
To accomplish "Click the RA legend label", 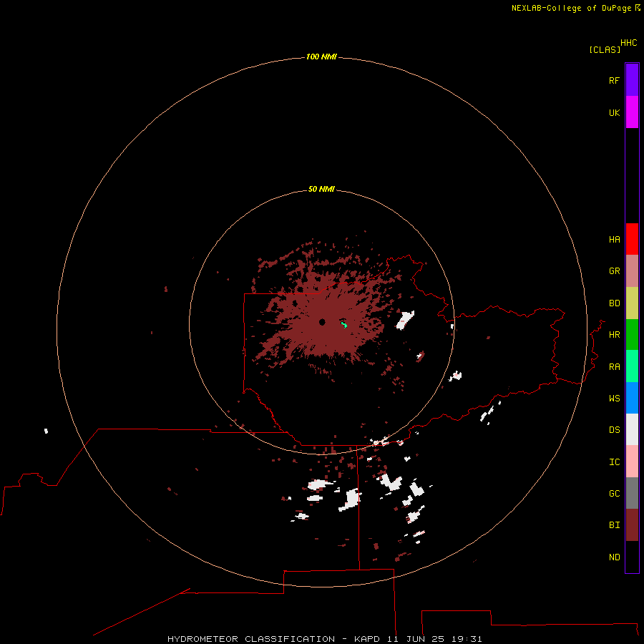I will [x=614, y=367].
